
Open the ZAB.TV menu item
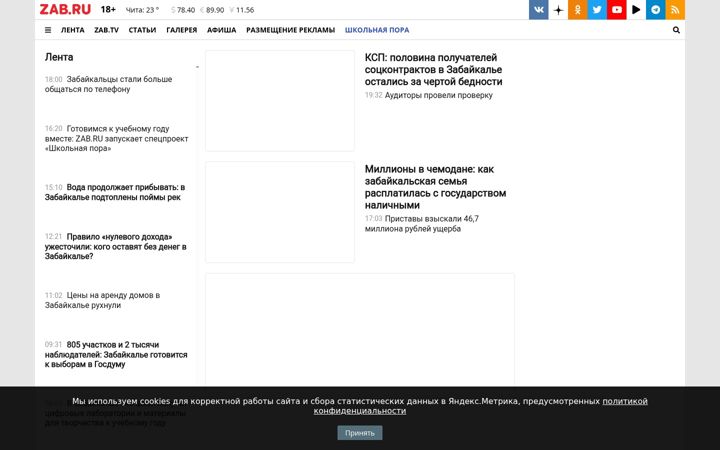[107, 30]
